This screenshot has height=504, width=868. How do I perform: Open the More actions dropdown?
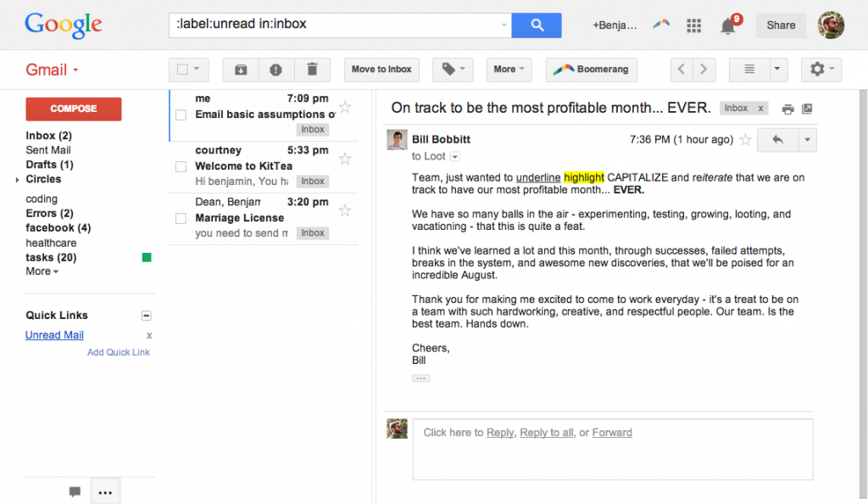point(509,70)
